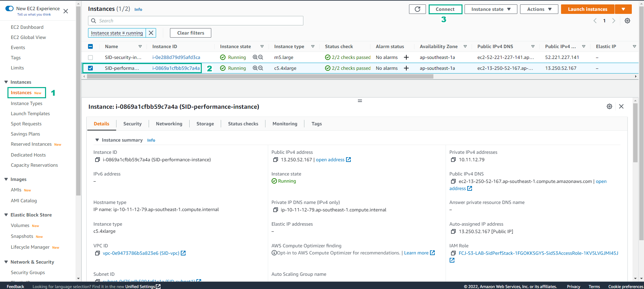Remove the running state filter
Screen dimensions: 644x289
tap(151, 33)
